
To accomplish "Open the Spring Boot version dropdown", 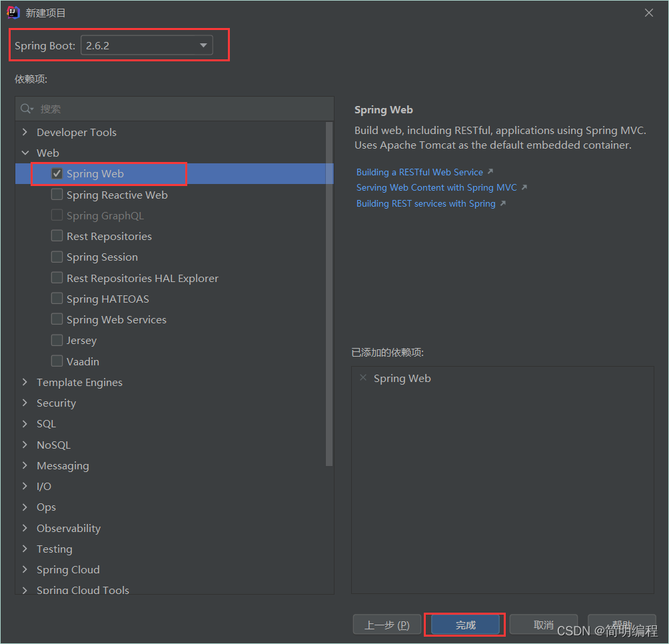I will pyautogui.click(x=147, y=45).
